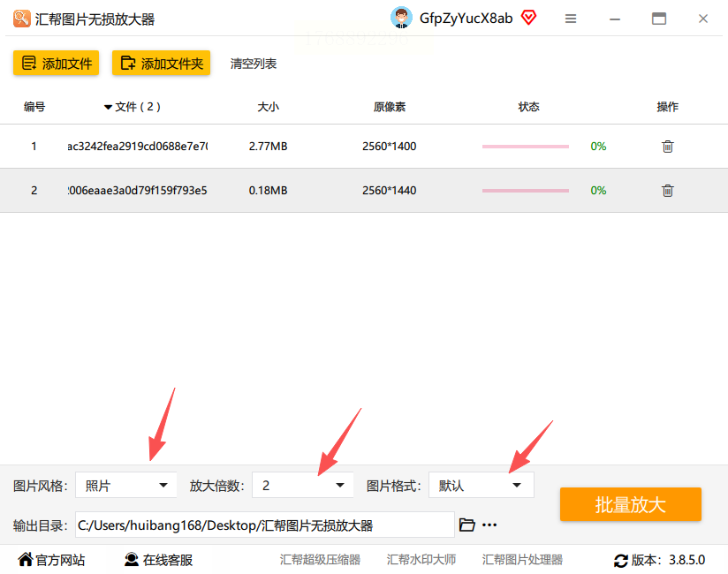Expand the image format dropdown

coord(481,486)
